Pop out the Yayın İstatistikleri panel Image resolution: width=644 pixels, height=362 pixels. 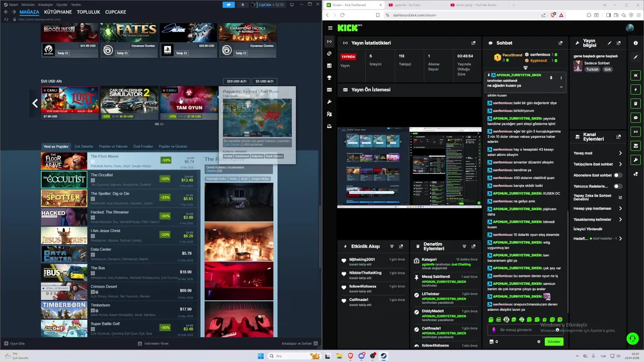pos(473,43)
